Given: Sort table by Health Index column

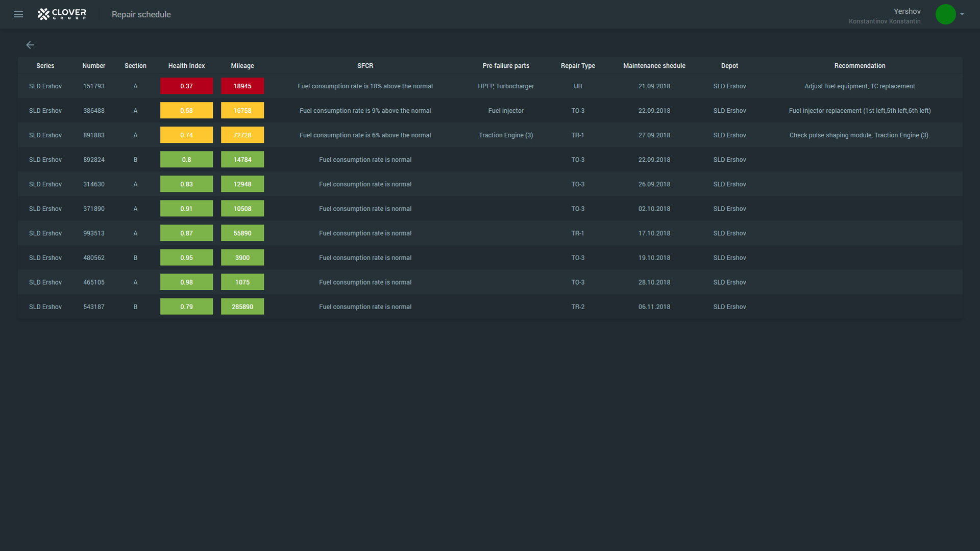Looking at the screenshot, I should tap(186, 66).
